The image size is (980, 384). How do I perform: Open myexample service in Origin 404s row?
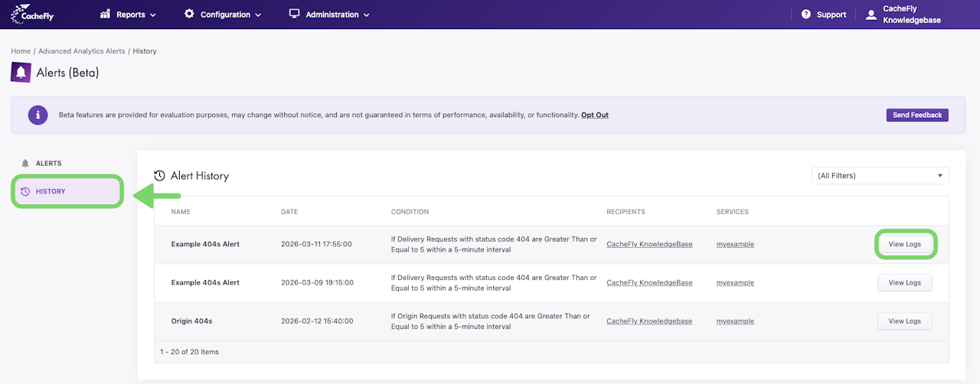click(x=735, y=321)
